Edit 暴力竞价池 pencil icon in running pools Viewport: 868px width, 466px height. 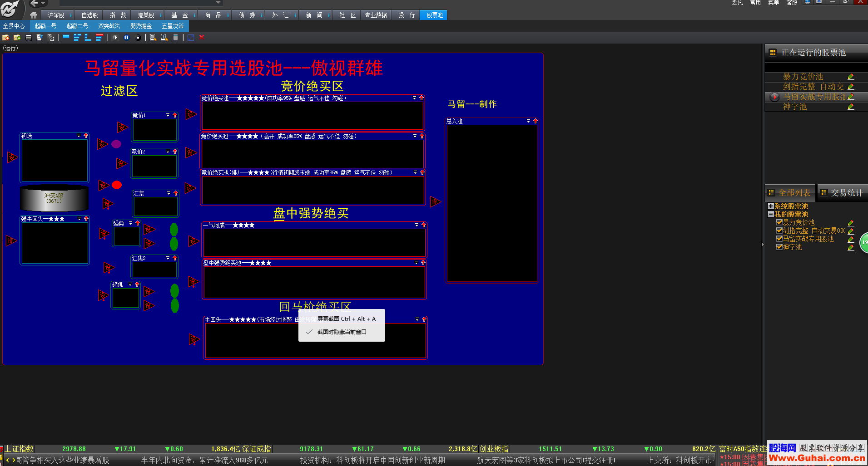851,77
